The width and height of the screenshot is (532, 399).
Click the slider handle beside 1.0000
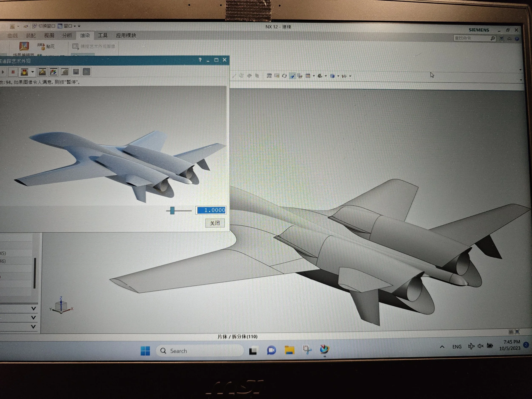pyautogui.click(x=172, y=210)
